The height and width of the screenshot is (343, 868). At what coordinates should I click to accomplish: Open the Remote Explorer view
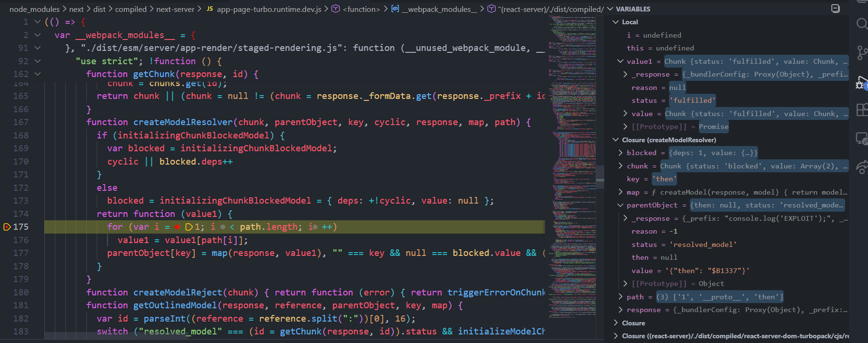click(x=861, y=138)
